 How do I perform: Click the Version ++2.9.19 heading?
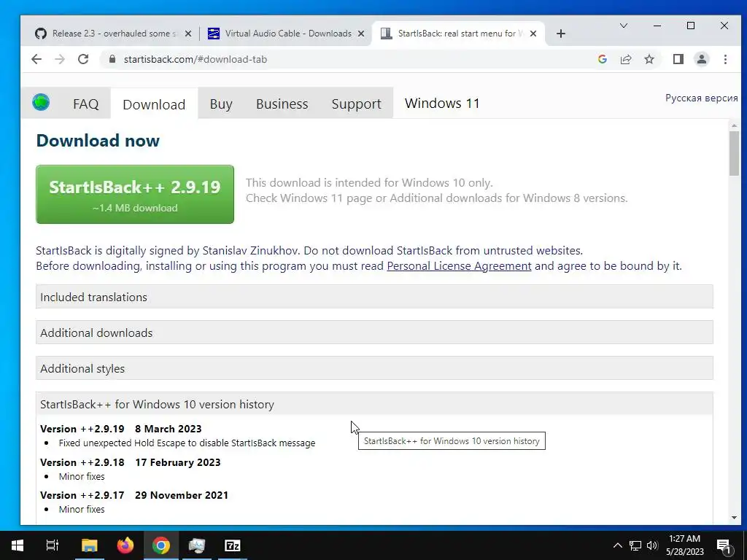point(120,429)
